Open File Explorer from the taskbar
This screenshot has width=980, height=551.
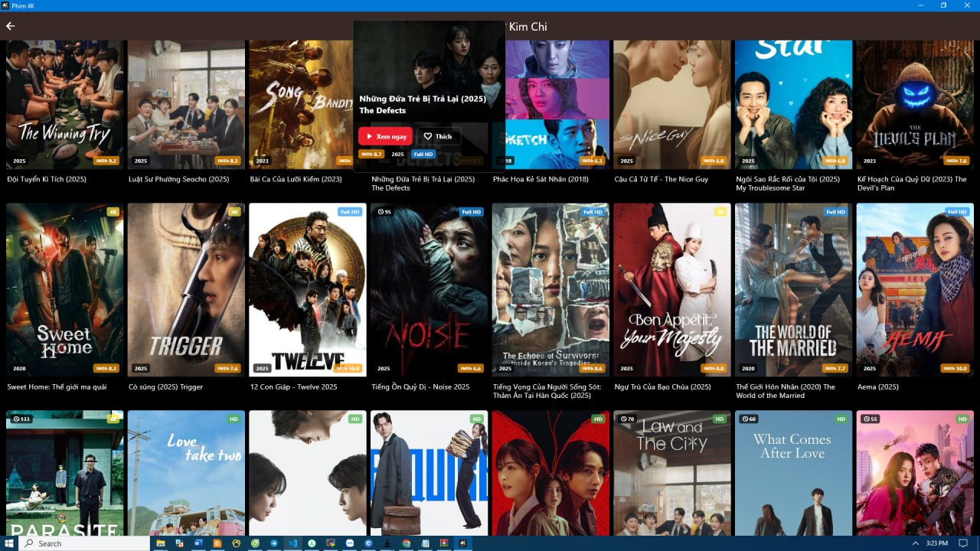coord(161,543)
